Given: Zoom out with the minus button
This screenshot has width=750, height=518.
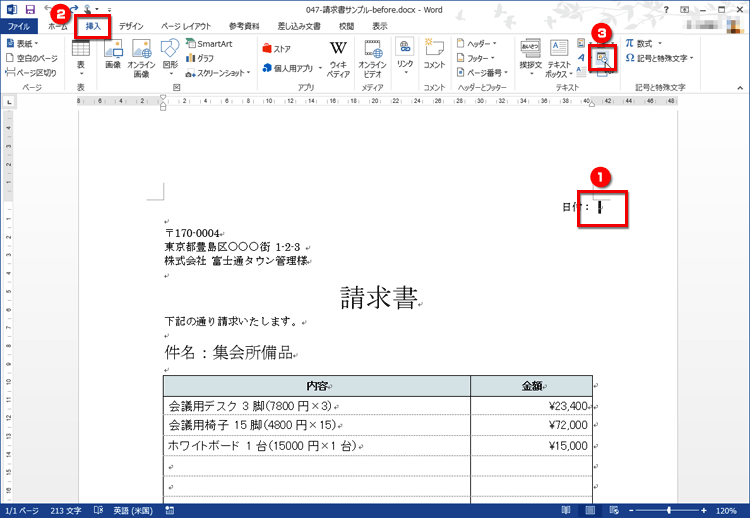Looking at the screenshot, I should coord(631,511).
